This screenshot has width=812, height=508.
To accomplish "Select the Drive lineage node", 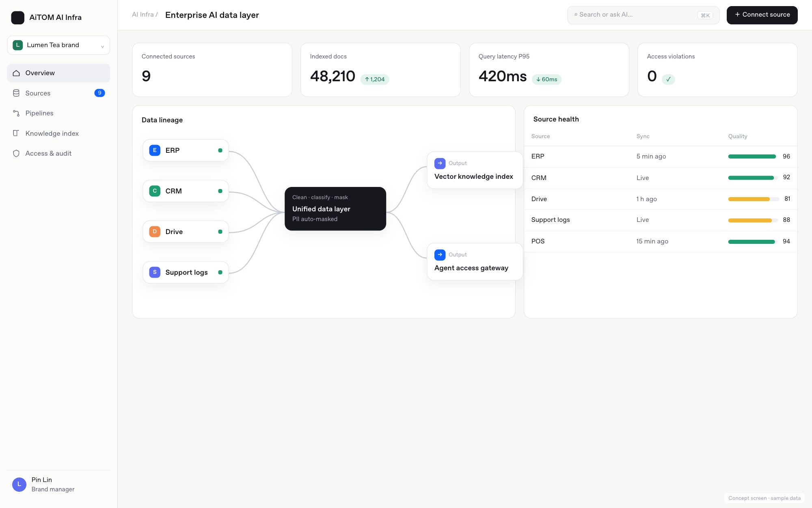I will point(186,232).
